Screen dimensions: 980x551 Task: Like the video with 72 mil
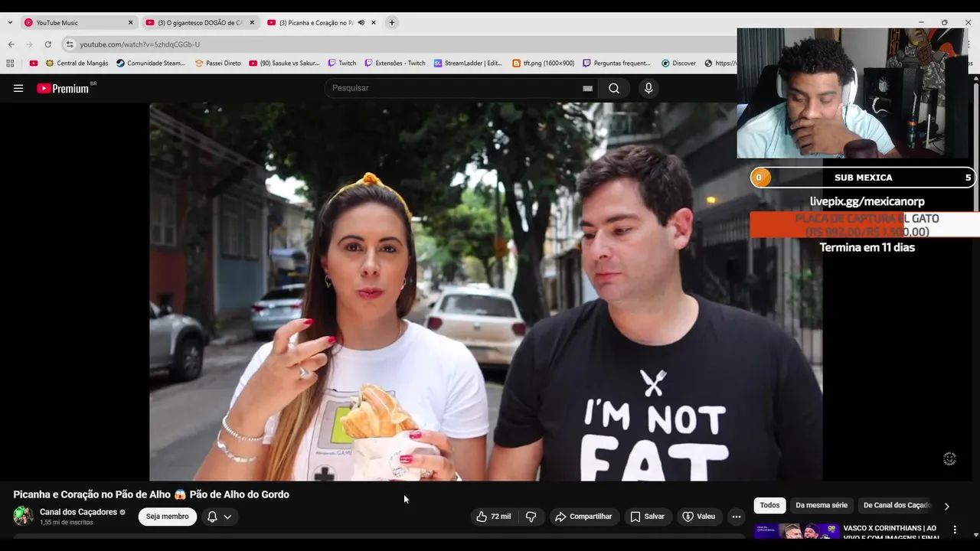494,517
